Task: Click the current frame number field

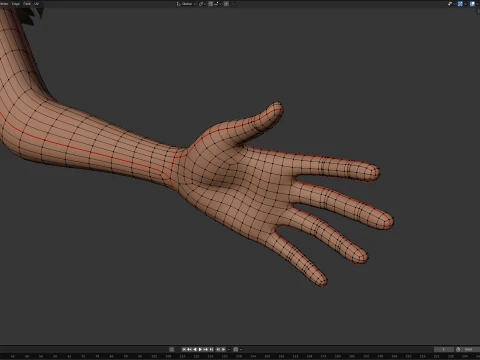Action: (x=444, y=349)
